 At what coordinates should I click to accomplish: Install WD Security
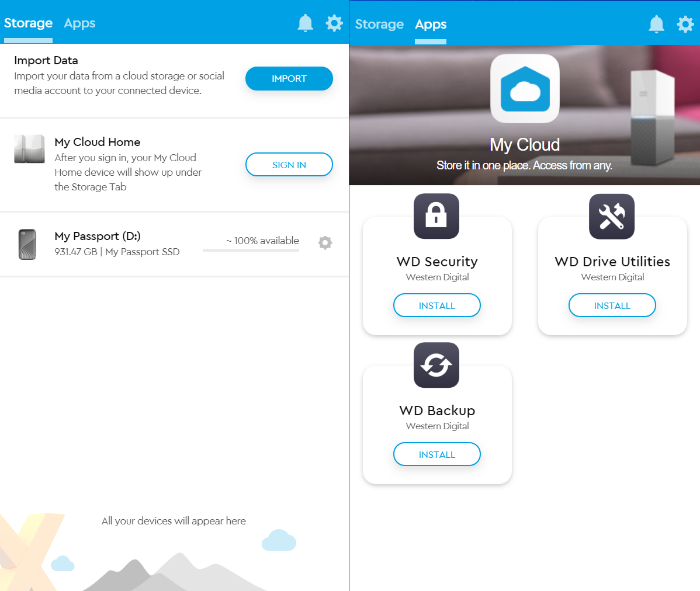click(x=436, y=305)
